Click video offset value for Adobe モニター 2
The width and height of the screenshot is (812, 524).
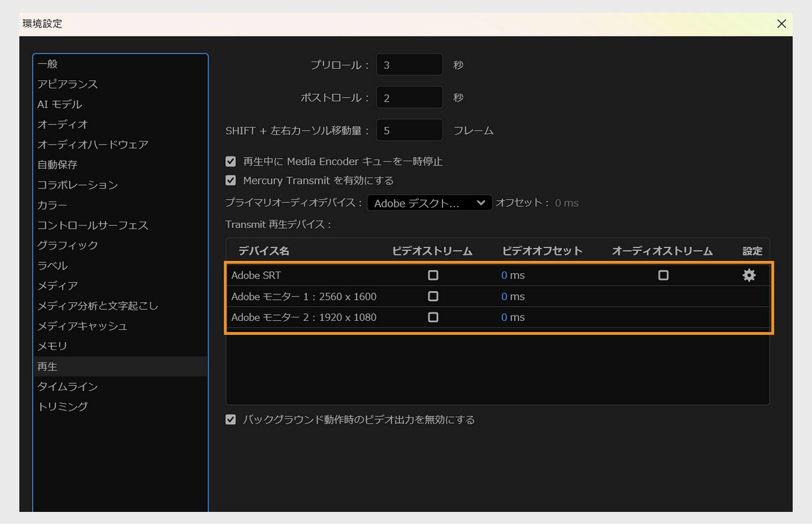point(513,317)
